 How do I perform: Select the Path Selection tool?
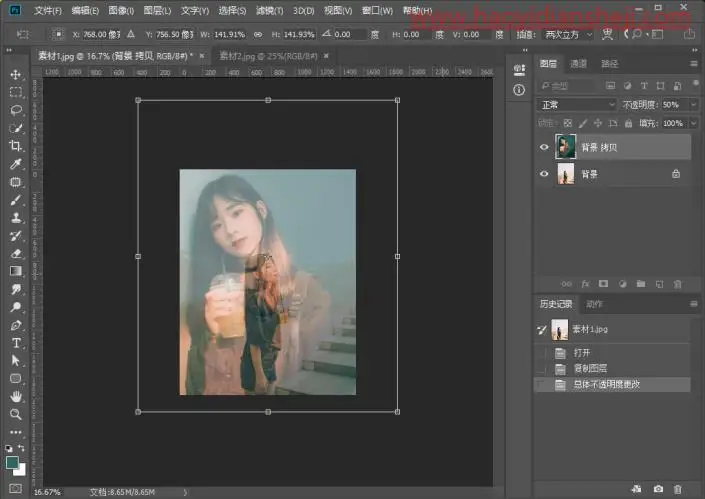coord(16,361)
